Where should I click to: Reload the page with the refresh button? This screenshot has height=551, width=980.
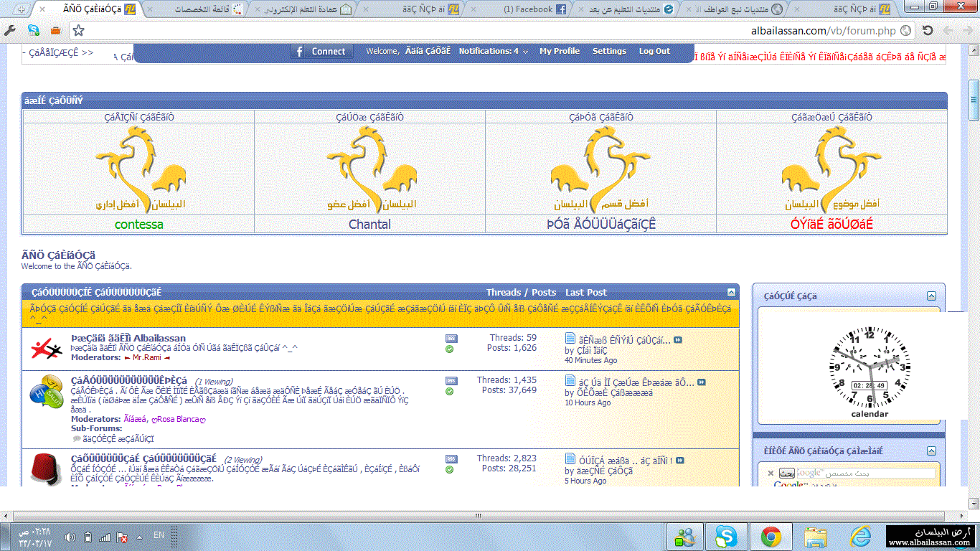pyautogui.click(x=928, y=31)
